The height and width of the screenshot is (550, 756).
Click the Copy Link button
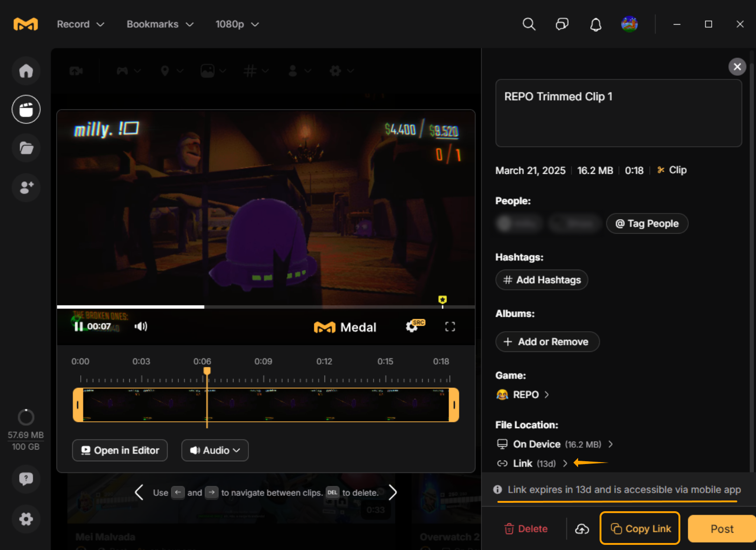click(x=640, y=529)
